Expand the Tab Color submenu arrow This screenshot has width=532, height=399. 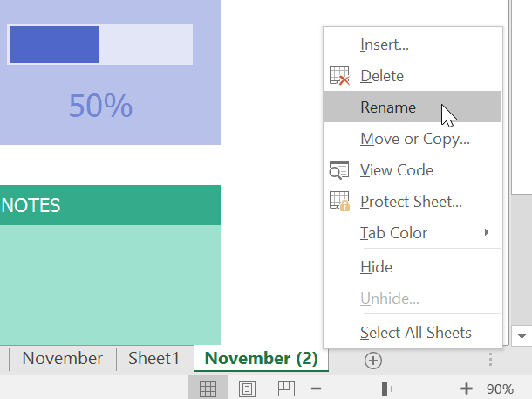click(487, 233)
